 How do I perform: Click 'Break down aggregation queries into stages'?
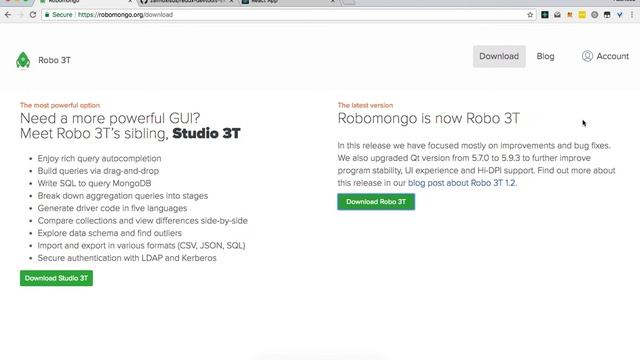click(122, 196)
